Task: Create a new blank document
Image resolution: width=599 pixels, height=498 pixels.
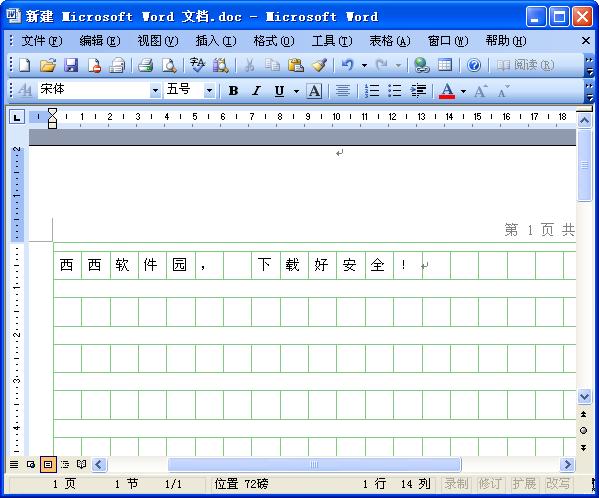Action: click(x=24, y=65)
